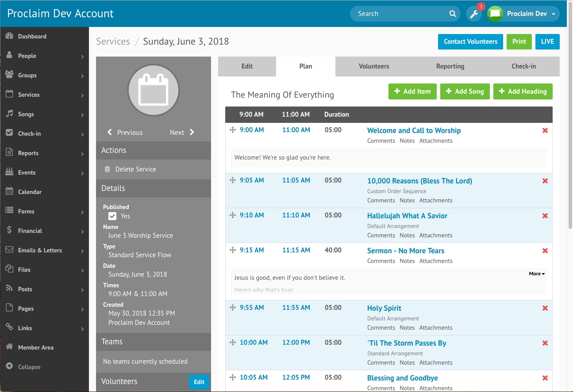The width and height of the screenshot is (573, 392).
Task: Open the 10,000 Reasons song link
Action: pos(419,181)
